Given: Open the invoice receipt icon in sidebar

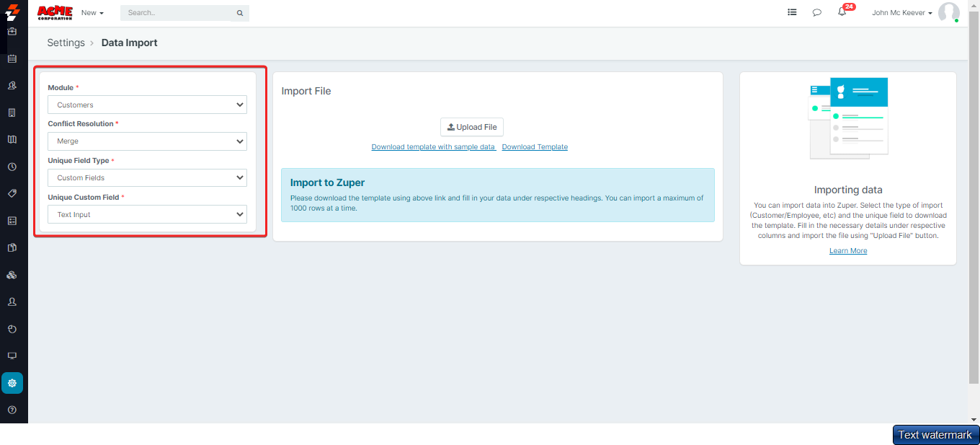Looking at the screenshot, I should point(12,113).
